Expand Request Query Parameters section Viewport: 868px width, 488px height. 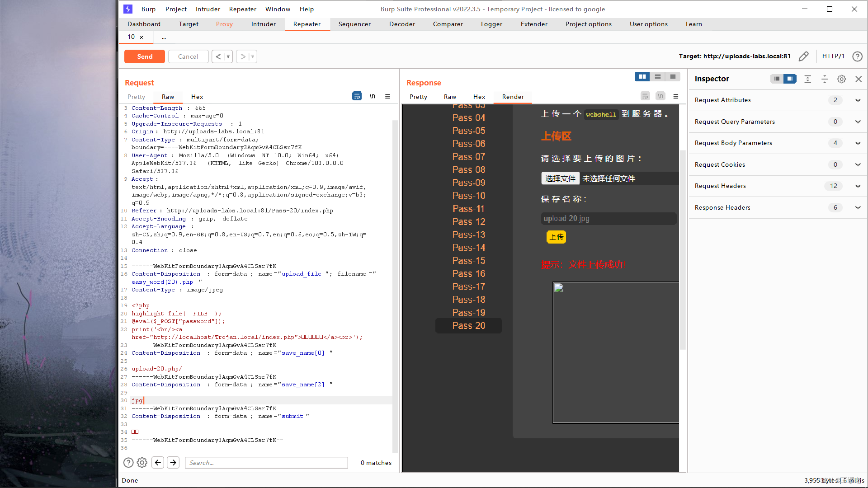858,122
